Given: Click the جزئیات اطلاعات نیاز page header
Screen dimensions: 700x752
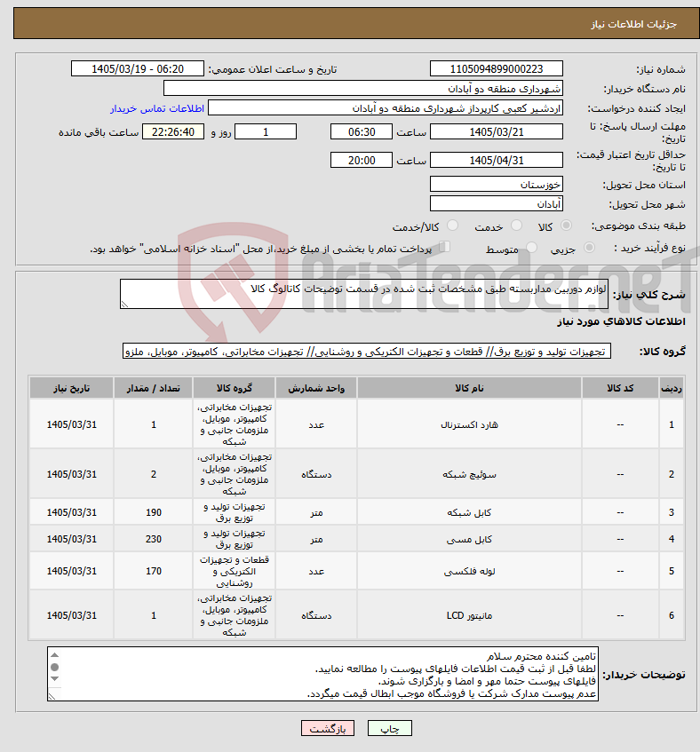Looking at the screenshot, I should point(633,24).
